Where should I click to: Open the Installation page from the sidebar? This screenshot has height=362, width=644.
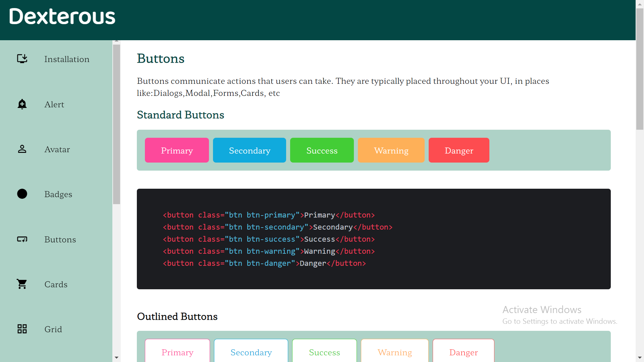66,59
